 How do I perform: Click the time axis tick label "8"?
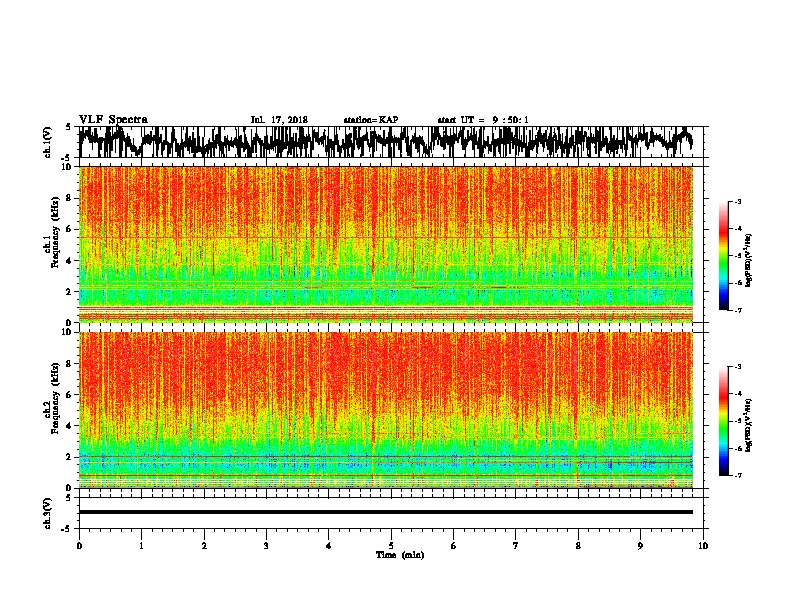tap(578, 546)
